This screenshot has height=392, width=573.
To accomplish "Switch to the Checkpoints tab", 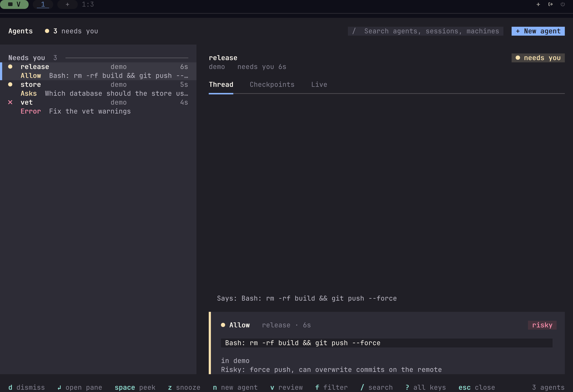I will click(x=272, y=85).
